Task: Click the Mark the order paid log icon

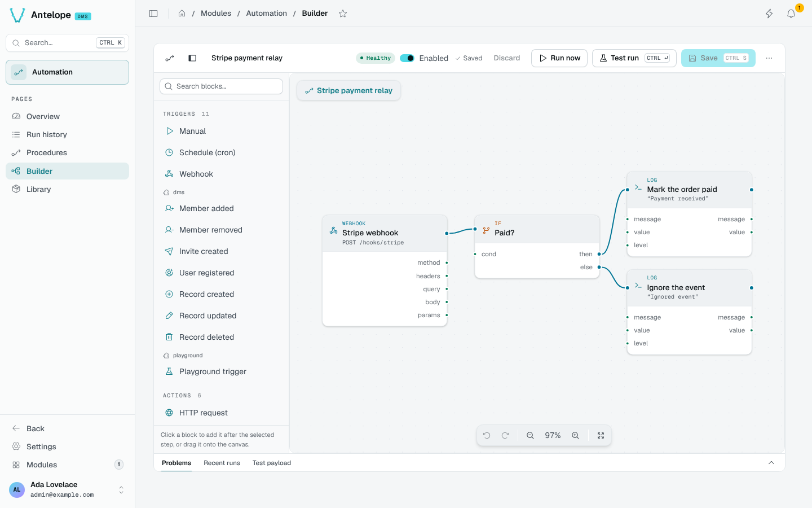Action: 638,187
